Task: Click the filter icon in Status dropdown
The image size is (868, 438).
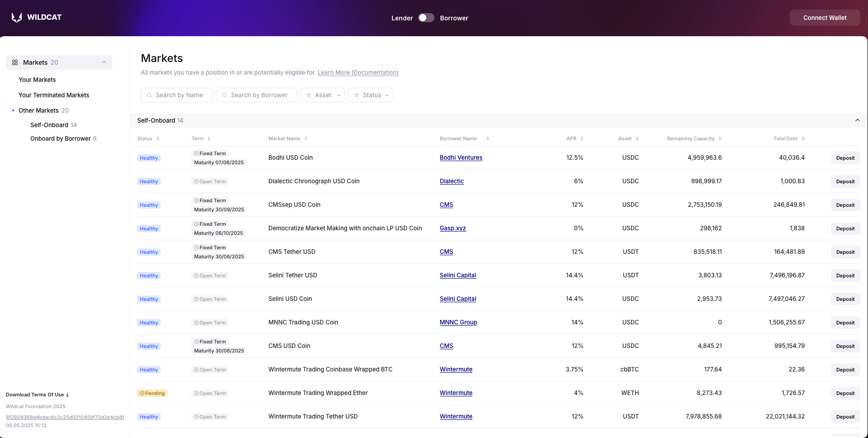Action: coord(357,95)
